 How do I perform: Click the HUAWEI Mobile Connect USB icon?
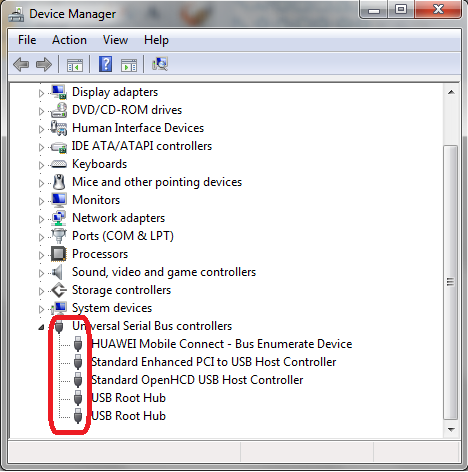pyautogui.click(x=78, y=344)
